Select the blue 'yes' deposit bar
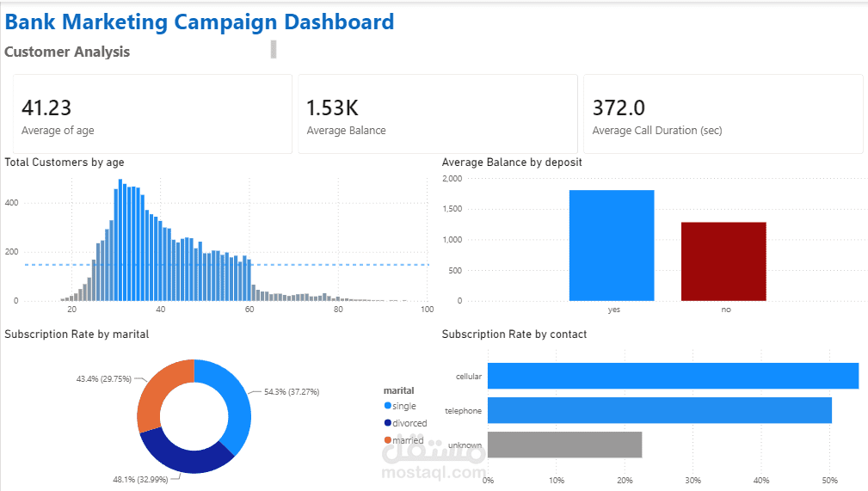This screenshot has height=491, width=868. (x=612, y=246)
